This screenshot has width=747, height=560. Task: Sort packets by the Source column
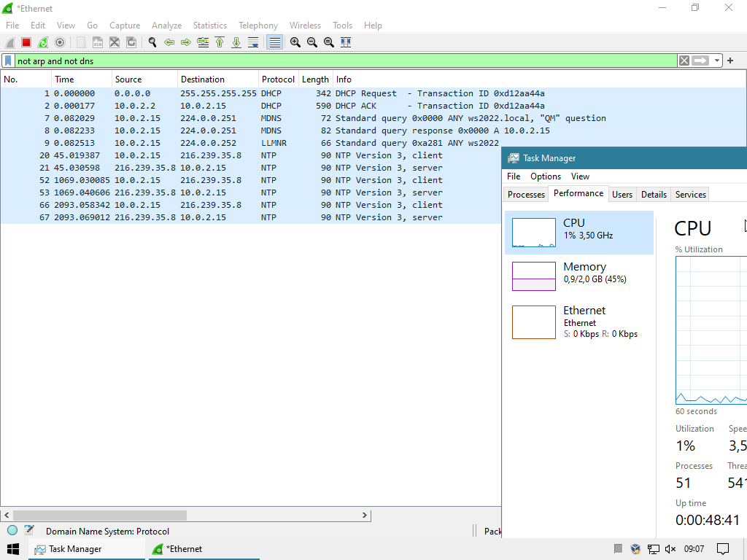pos(145,79)
